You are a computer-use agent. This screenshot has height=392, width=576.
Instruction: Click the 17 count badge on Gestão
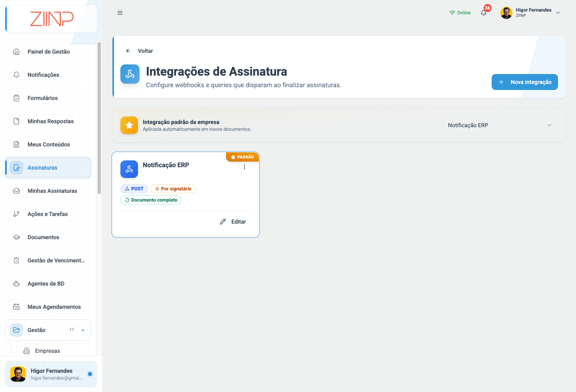pos(72,330)
